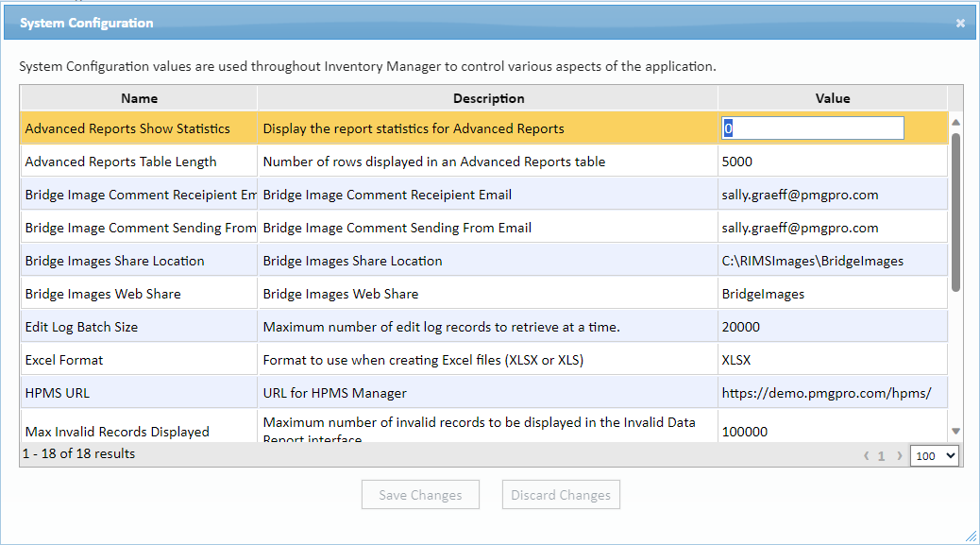Sort by the Description column header

tap(488, 98)
